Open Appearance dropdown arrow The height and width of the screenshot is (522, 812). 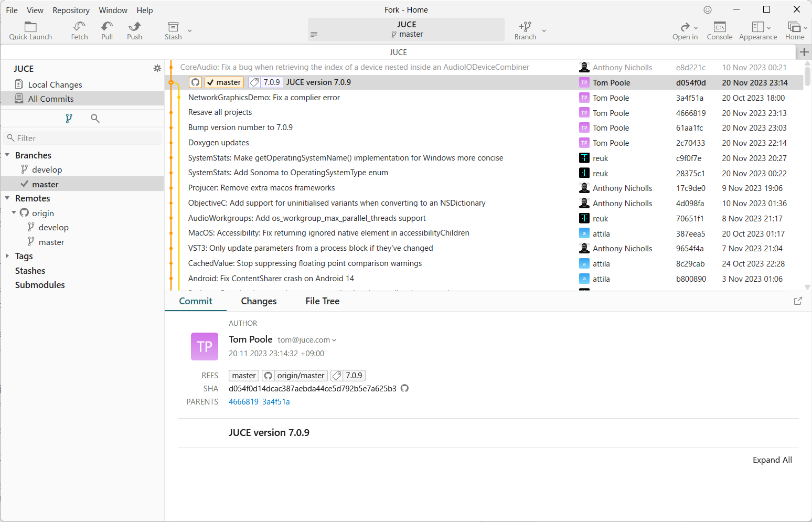[x=769, y=28]
